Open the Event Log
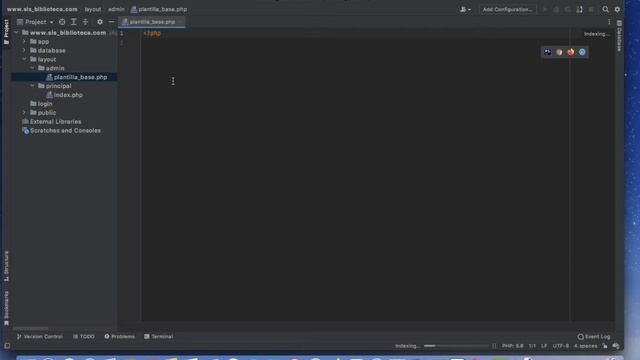The height and width of the screenshot is (360, 640). [594, 337]
